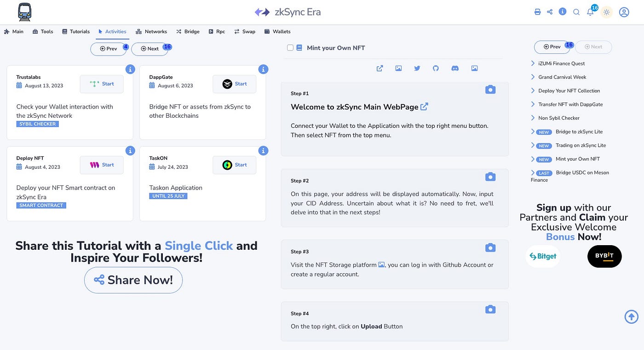Image resolution: width=644 pixels, height=350 pixels.
Task: Start the TaskON activity
Action: pyautogui.click(x=235, y=165)
